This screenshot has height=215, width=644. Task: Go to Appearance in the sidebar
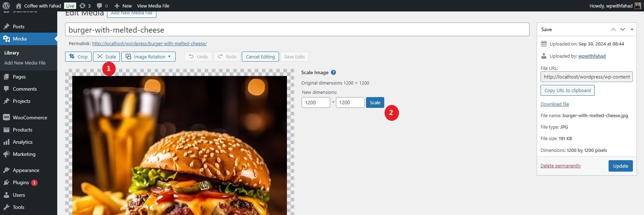tap(26, 170)
